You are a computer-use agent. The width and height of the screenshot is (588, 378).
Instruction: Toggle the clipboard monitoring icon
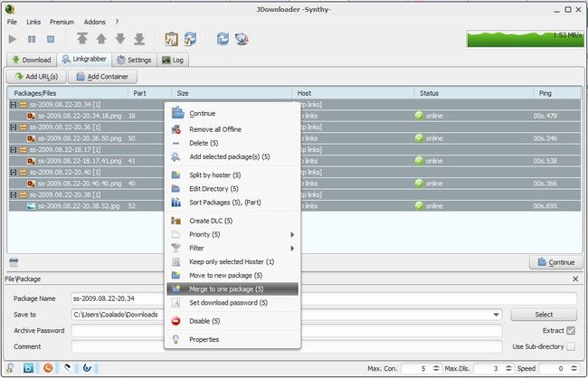coord(171,39)
